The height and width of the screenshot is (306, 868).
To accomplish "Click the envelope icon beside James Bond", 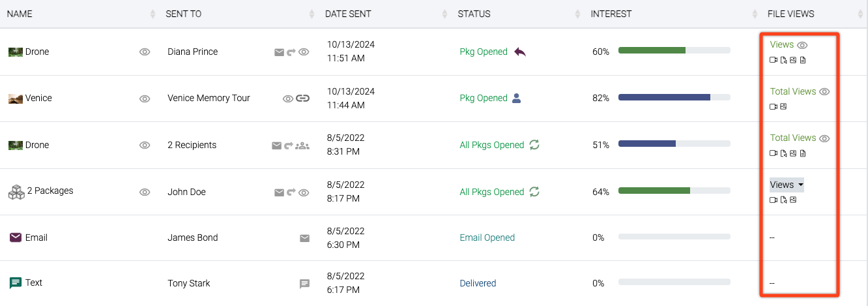I will [x=304, y=238].
